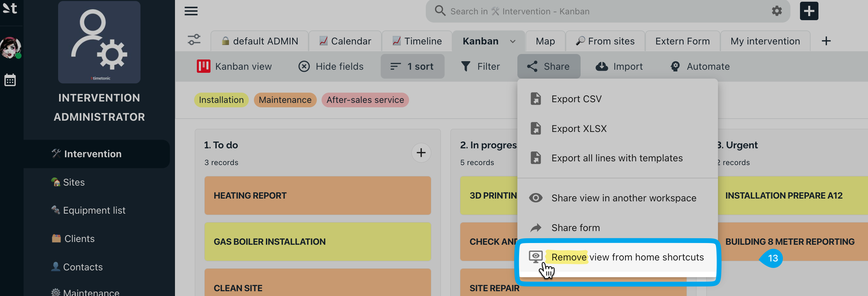This screenshot has height=296, width=868.
Task: Select the Maintenance color tag
Action: pos(285,100)
